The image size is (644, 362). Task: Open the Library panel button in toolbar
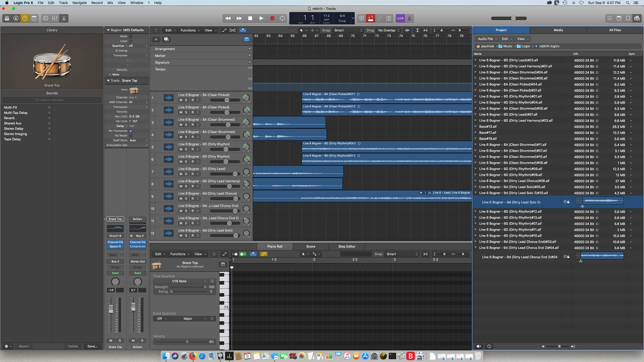click(7, 18)
